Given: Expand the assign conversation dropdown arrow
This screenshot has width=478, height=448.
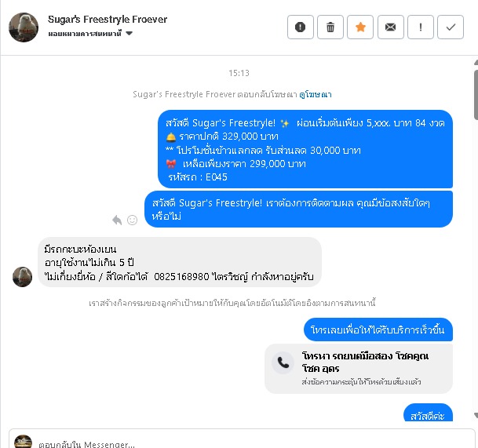Looking at the screenshot, I should coord(130,33).
